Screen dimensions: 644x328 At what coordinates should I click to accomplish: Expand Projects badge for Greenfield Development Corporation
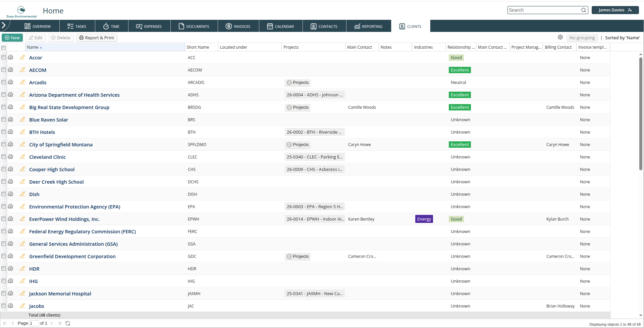click(x=298, y=256)
